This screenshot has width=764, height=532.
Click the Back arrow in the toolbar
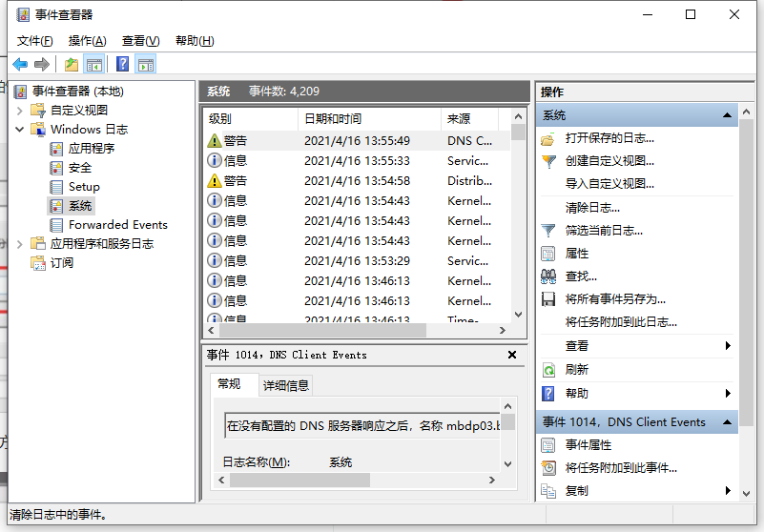(x=20, y=64)
